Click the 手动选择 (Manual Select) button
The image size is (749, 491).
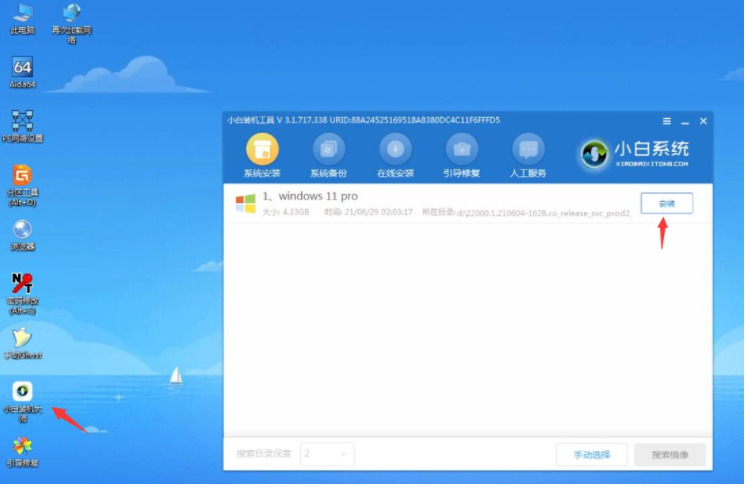point(591,454)
